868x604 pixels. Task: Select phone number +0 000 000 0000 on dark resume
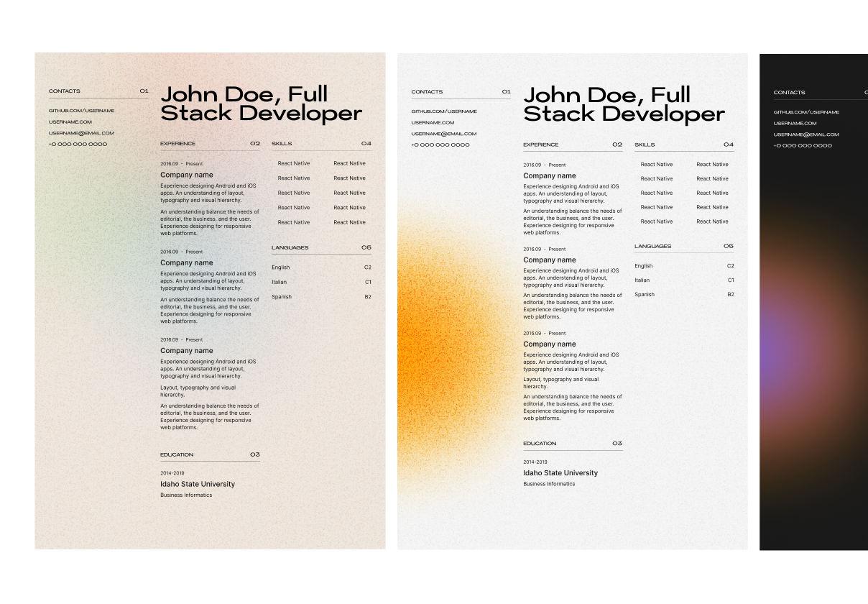click(803, 146)
